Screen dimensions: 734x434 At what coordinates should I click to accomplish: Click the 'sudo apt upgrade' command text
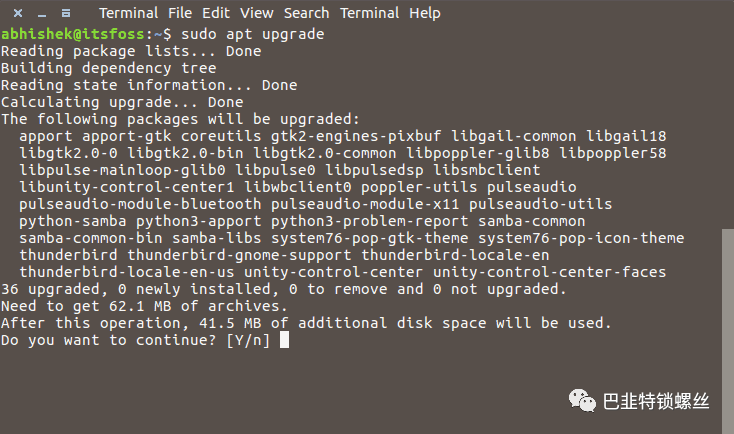(x=253, y=34)
